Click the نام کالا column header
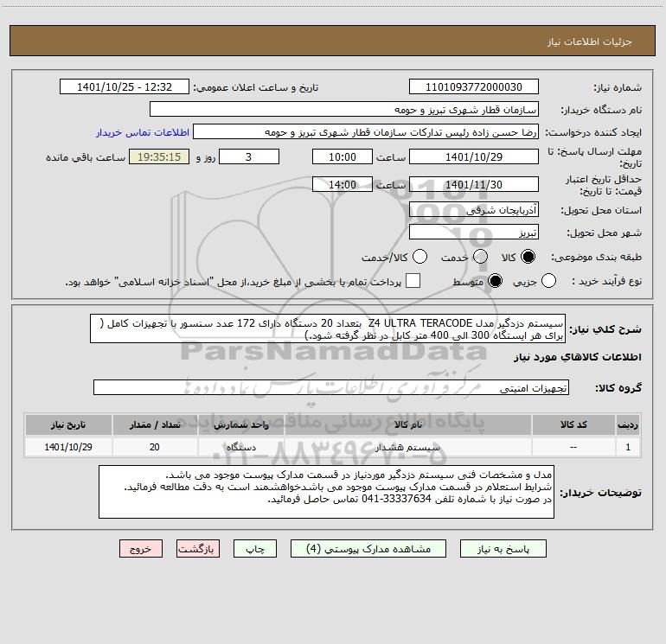Viewport: 666px width, 644px height. [x=407, y=425]
